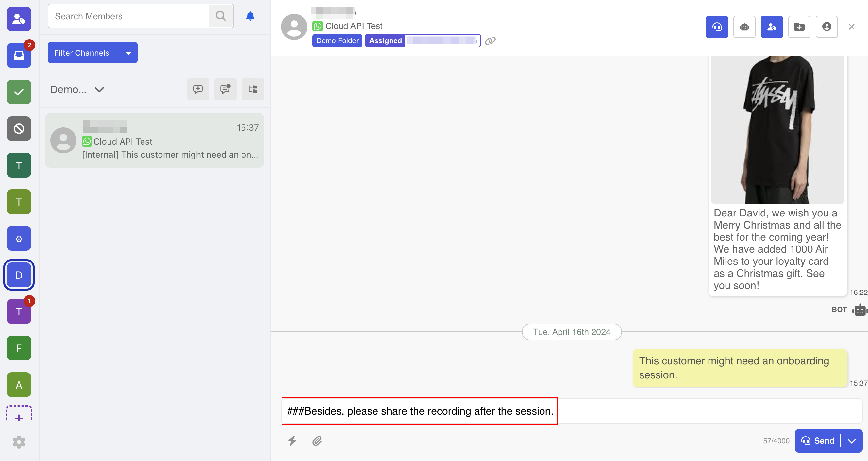Screen dimensions: 868x461
Task: Open the inbox icon with badge 2
Action: coord(19,55)
